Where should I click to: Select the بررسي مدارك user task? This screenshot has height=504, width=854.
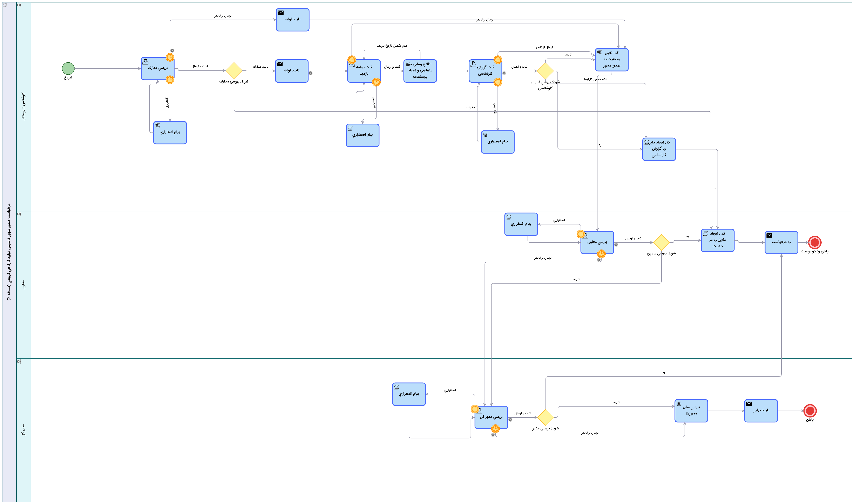(x=158, y=69)
